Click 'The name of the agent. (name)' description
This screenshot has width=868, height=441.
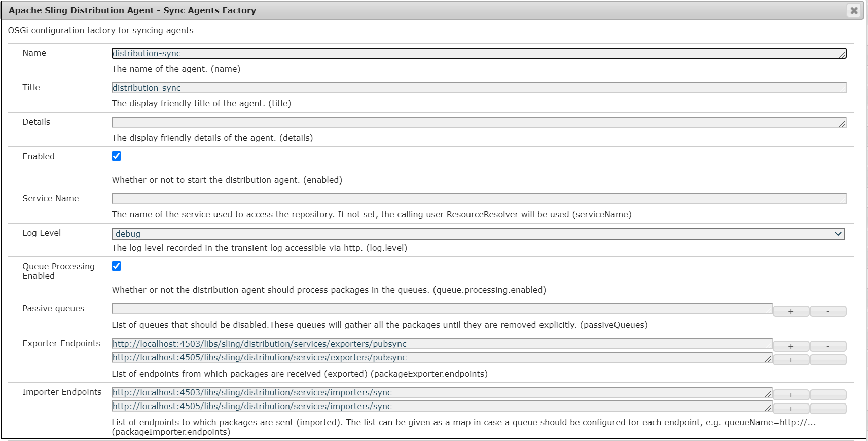pos(176,69)
